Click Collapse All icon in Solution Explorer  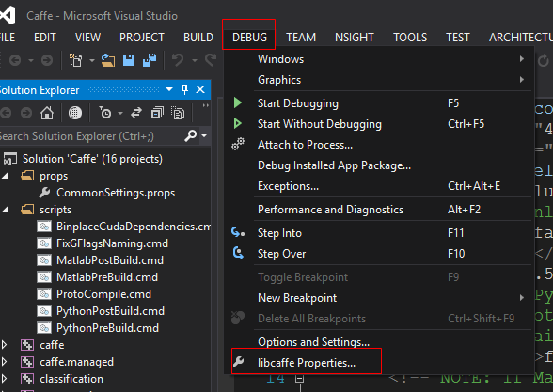tap(157, 113)
